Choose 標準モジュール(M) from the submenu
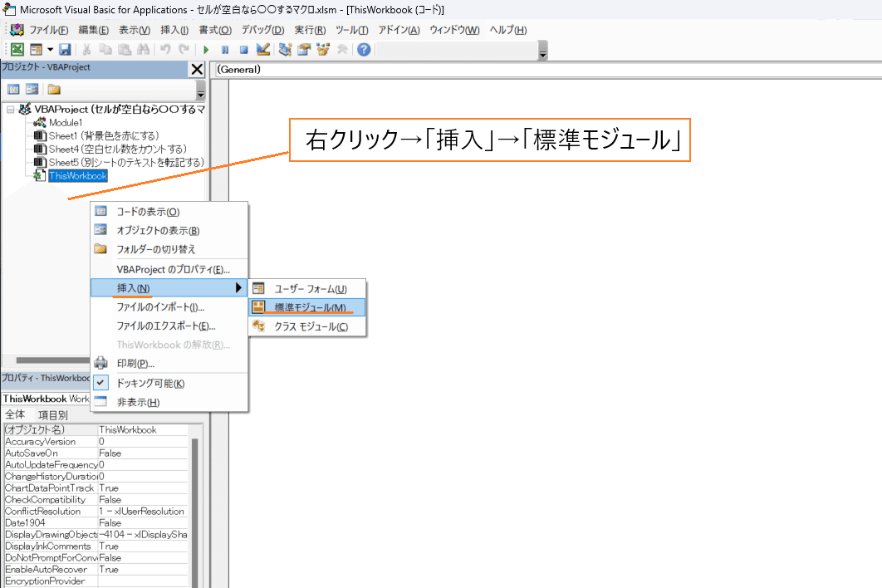882x588 pixels. [307, 307]
